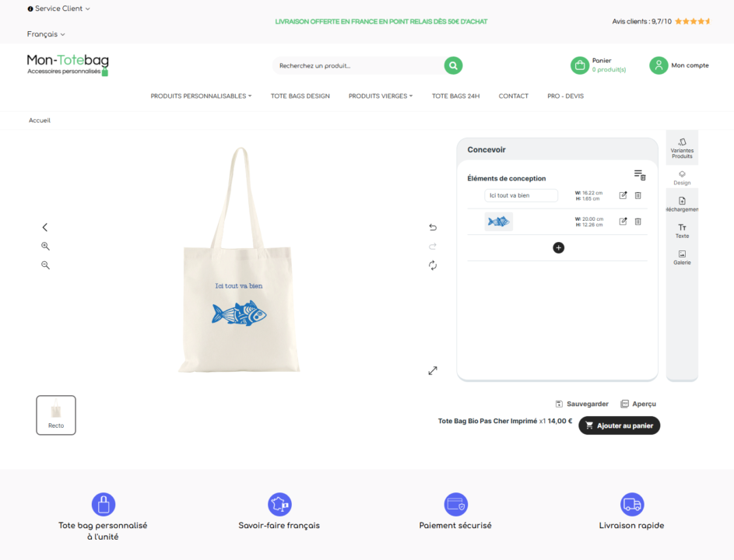The image size is (734, 560).
Task: Zoom out of the tote bag preview
Action: coord(45,265)
